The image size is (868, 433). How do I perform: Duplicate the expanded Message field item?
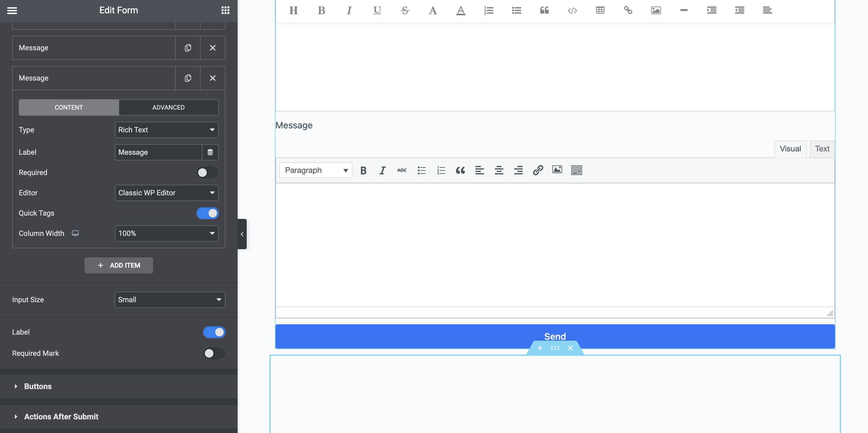[188, 78]
